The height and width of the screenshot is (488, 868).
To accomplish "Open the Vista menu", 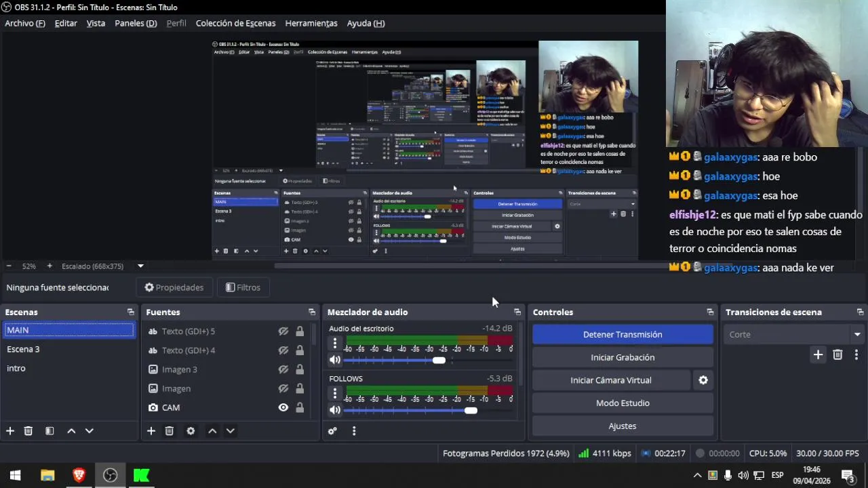I will click(x=96, y=23).
